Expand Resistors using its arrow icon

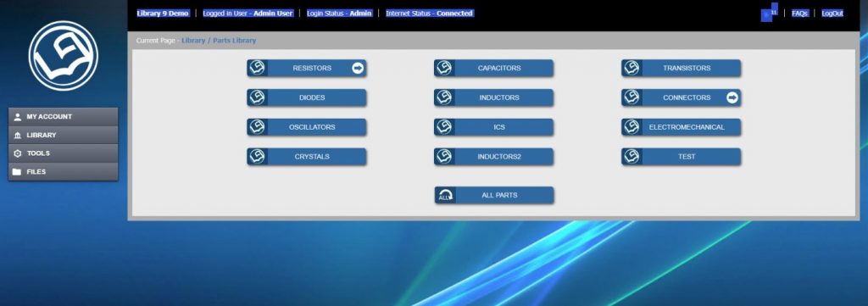[x=358, y=68]
